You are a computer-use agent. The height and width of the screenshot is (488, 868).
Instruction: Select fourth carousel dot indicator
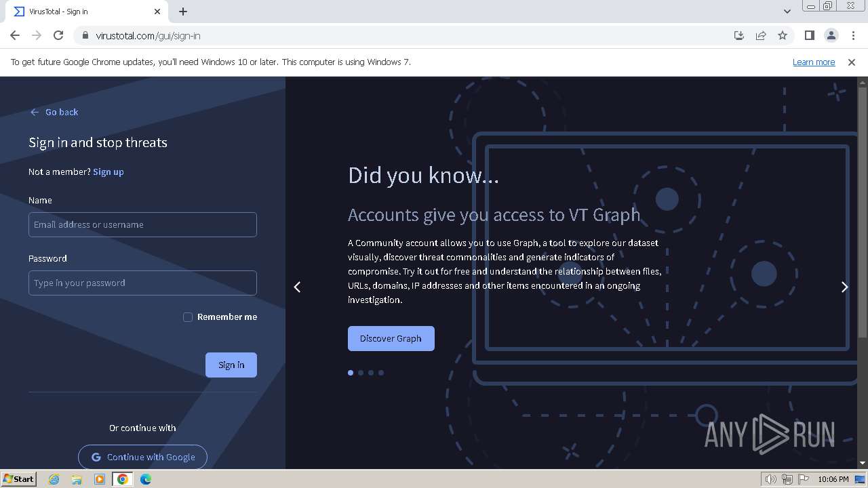point(381,373)
